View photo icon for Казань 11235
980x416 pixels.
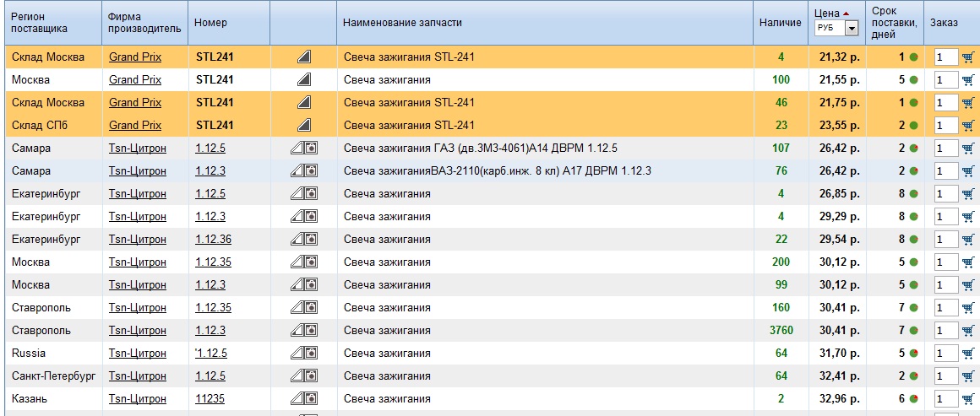pos(311,399)
